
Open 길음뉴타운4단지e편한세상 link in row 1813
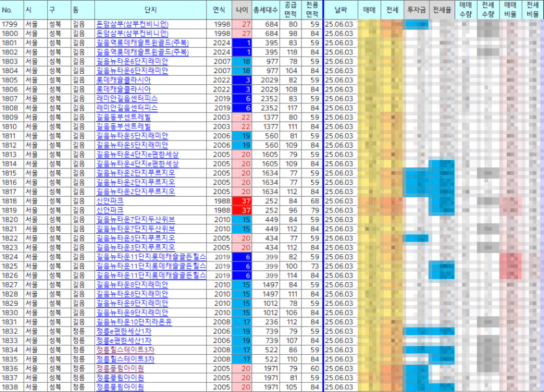coord(137,155)
